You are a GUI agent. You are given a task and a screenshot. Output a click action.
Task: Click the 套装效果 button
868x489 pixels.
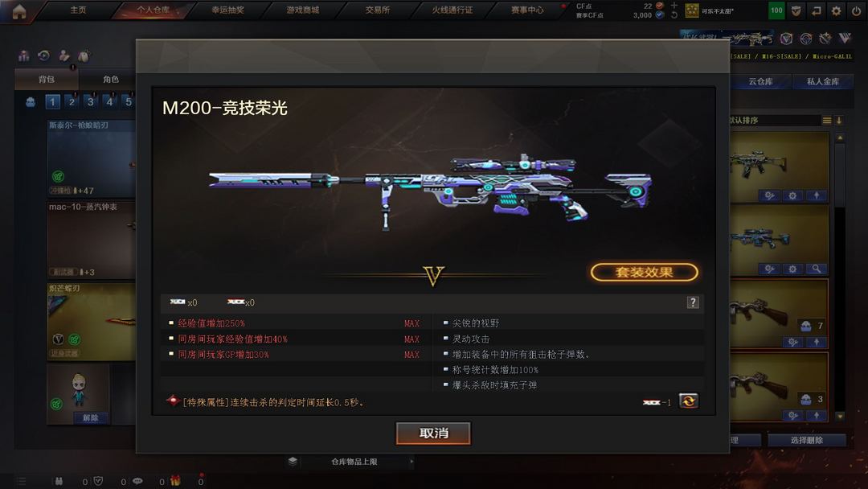coord(644,272)
